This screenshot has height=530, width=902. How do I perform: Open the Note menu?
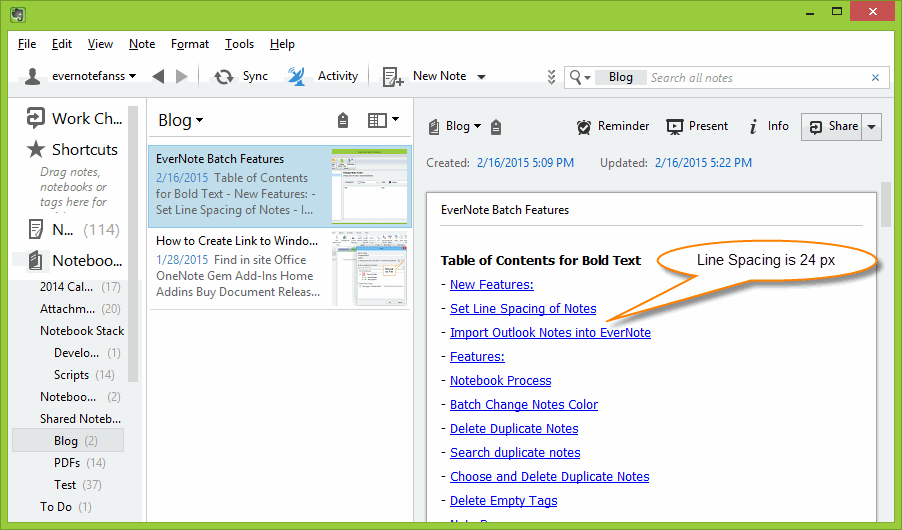point(142,44)
